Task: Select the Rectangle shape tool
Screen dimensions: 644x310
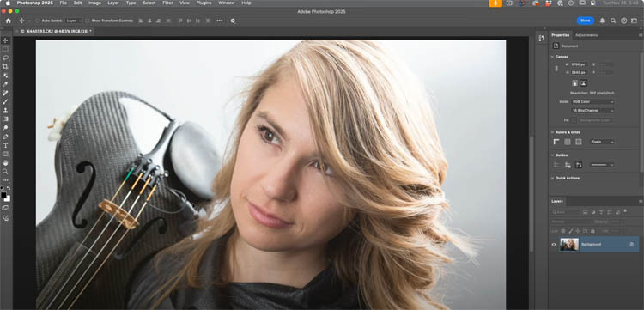Action: point(5,154)
